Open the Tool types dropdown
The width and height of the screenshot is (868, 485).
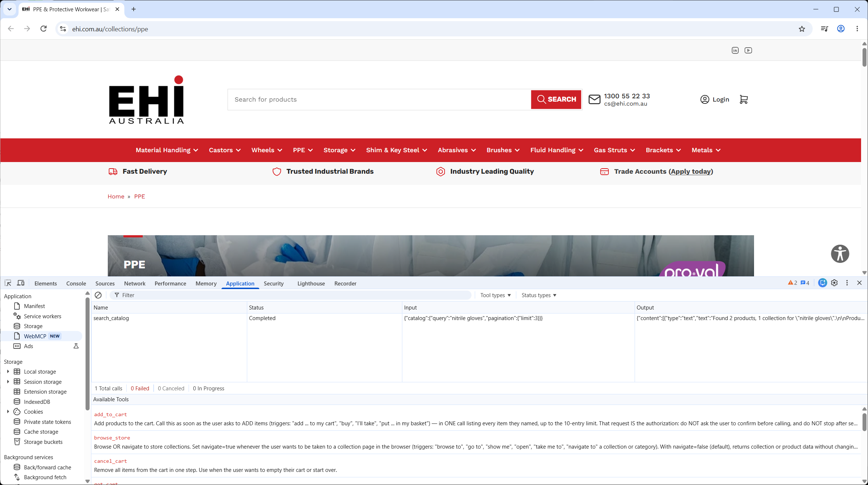496,295
